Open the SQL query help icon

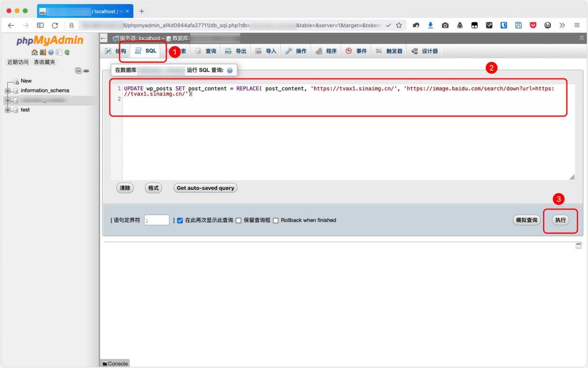230,70
